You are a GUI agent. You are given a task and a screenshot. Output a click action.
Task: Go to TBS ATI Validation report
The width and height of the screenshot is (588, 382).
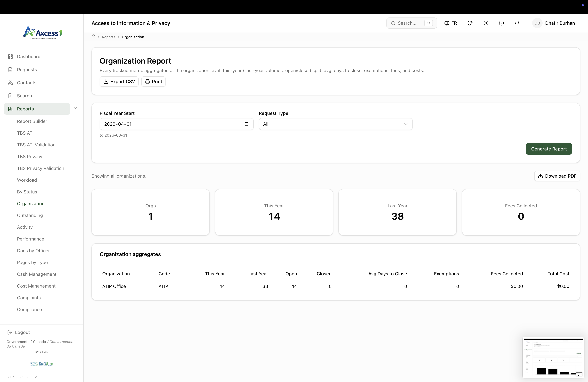(x=36, y=145)
